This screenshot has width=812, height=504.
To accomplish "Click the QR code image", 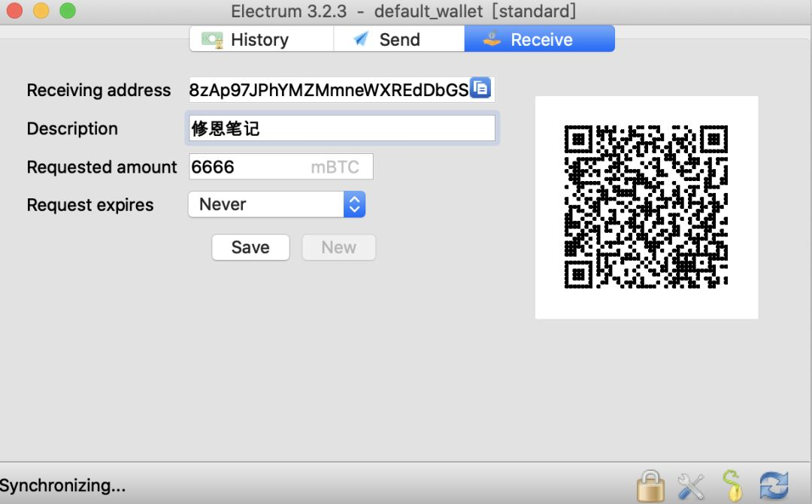I will point(647,207).
